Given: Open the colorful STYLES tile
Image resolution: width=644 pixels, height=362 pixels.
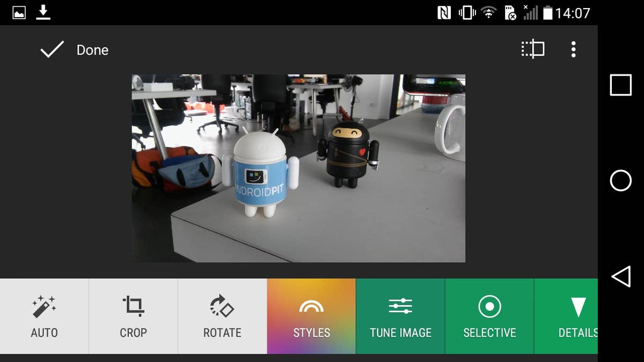Looking at the screenshot, I should click(x=311, y=316).
